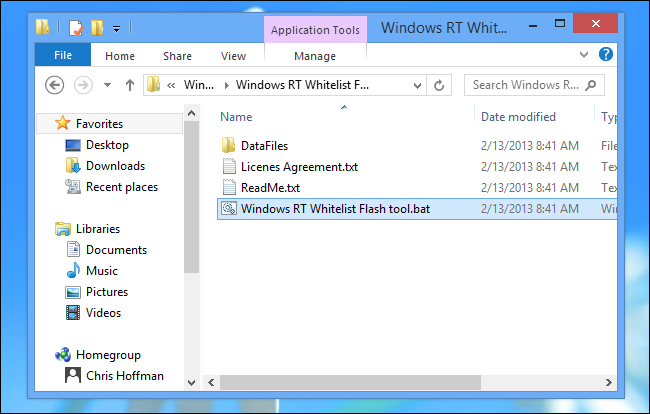
Task: Open the Help question mark icon
Action: click(x=606, y=54)
